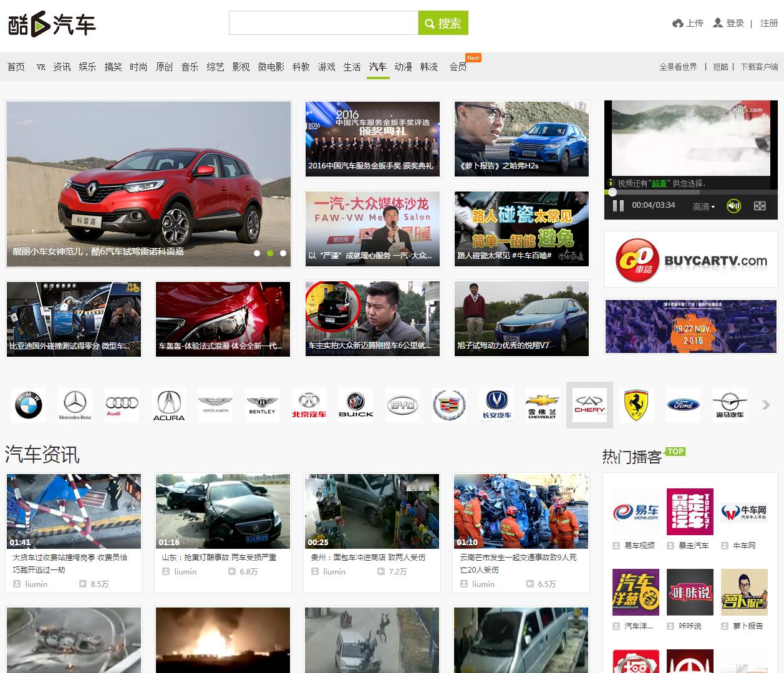Open the 哈弗H2s 萝卜报告 video thumbnail
This screenshot has height=673, width=784.
[521, 138]
